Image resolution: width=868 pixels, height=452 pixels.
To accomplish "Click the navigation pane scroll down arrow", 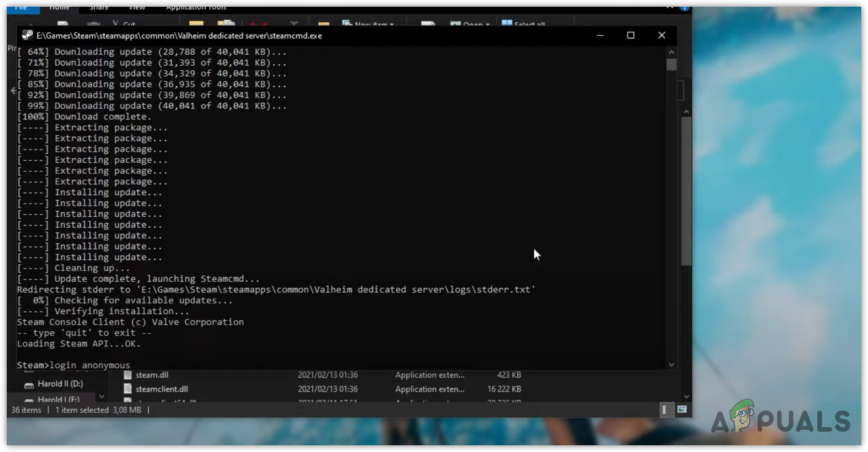I will pos(101,397).
